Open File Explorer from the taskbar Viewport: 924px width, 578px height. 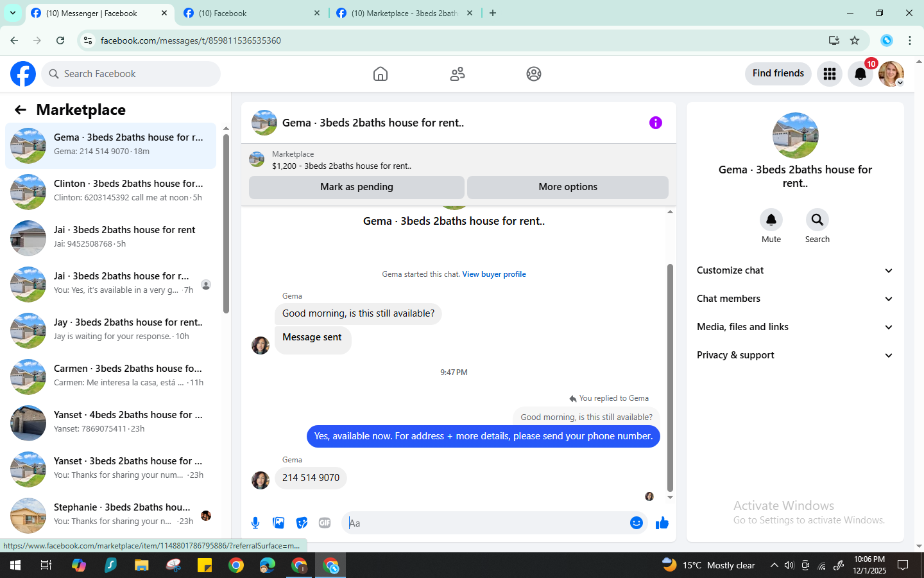141,565
